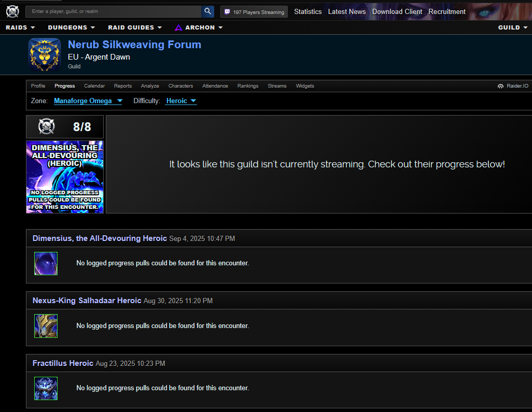Switch to the Rankings tab
The height and width of the screenshot is (412, 532).
248,86
